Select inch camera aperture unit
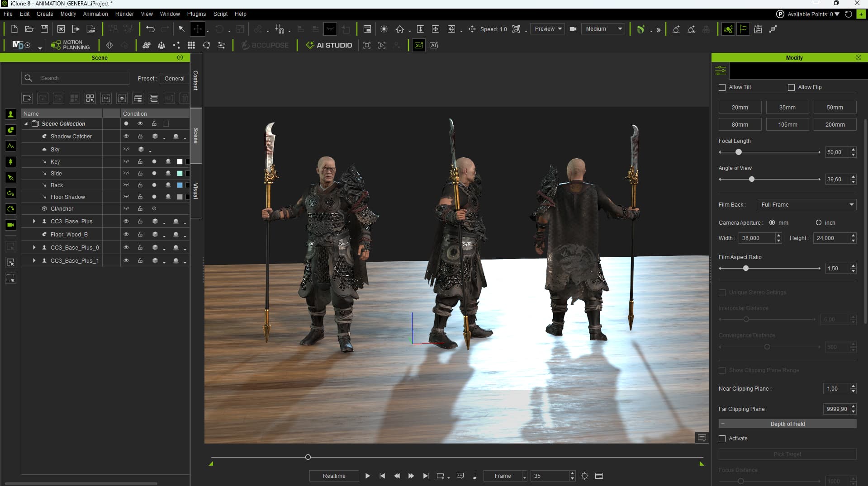The width and height of the screenshot is (868, 486). click(x=819, y=222)
